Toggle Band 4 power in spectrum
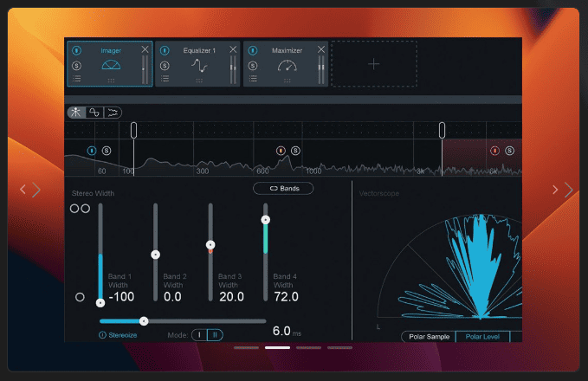This screenshot has width=588, height=381. point(495,151)
